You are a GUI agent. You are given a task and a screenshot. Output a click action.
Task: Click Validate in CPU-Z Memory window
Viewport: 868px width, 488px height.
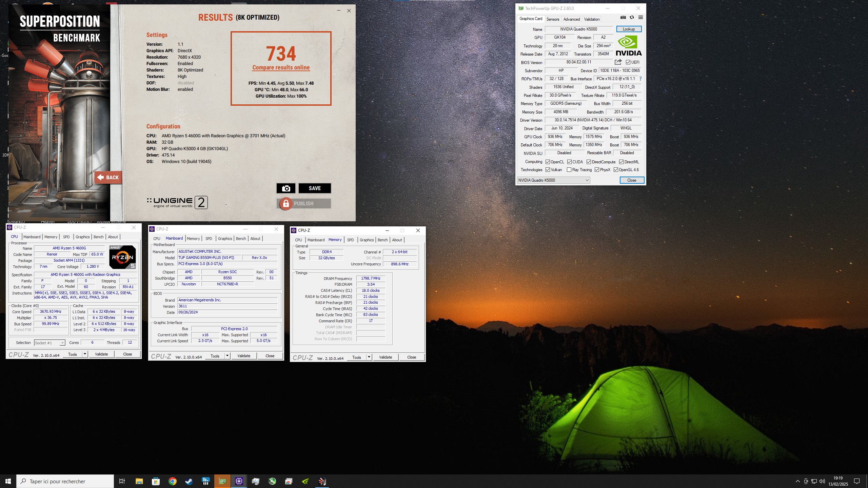click(x=386, y=357)
